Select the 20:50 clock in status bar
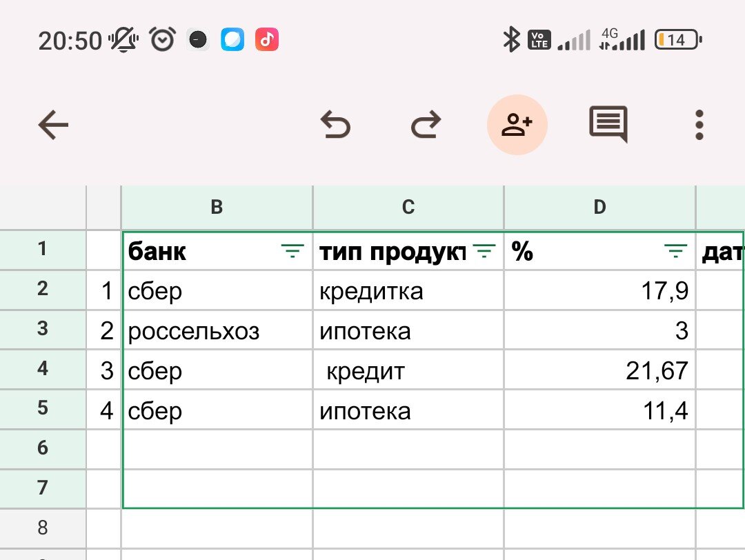 point(70,41)
